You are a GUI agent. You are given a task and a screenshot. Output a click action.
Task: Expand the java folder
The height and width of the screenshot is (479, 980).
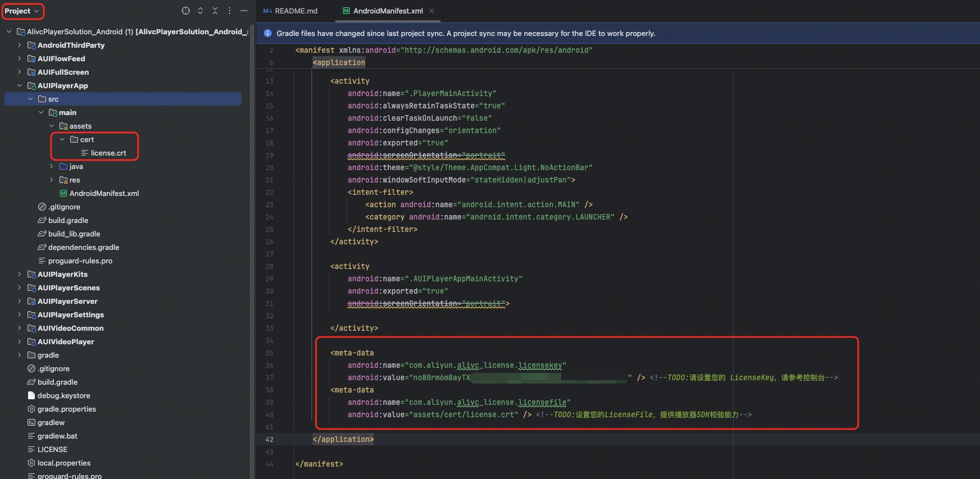(52, 166)
